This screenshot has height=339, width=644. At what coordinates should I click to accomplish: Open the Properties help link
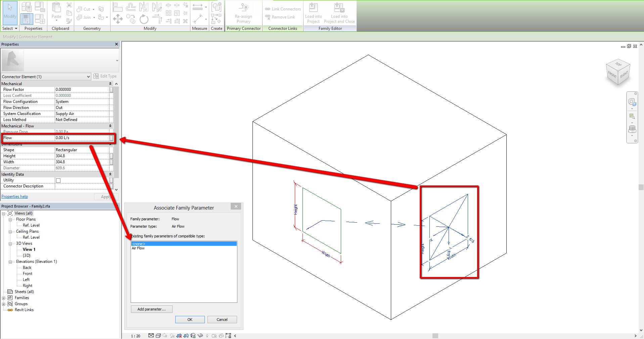pyautogui.click(x=14, y=196)
